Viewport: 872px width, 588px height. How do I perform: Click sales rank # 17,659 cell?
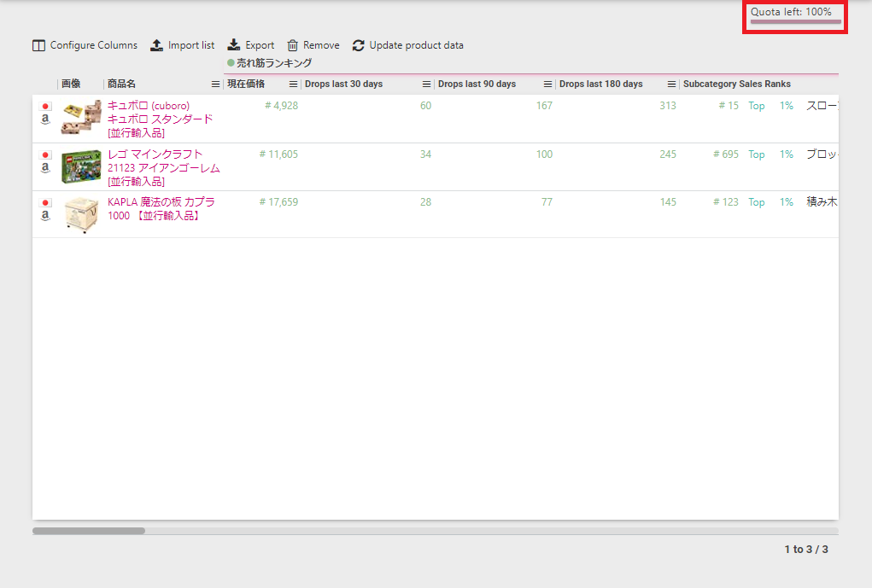point(278,202)
